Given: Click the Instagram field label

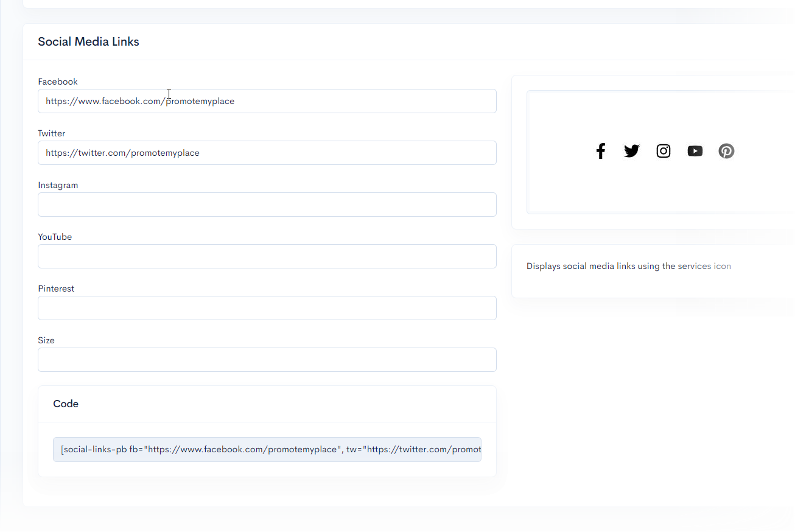Looking at the screenshot, I should pyautogui.click(x=58, y=185).
